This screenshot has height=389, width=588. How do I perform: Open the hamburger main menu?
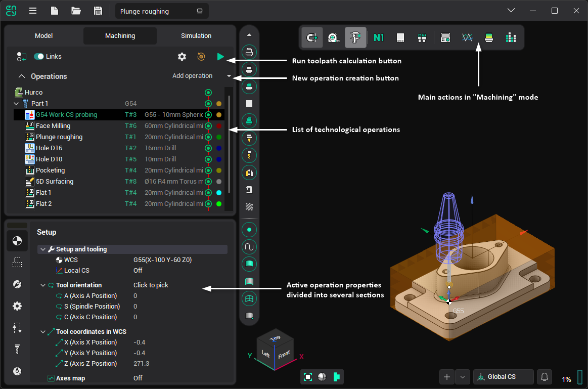click(33, 11)
